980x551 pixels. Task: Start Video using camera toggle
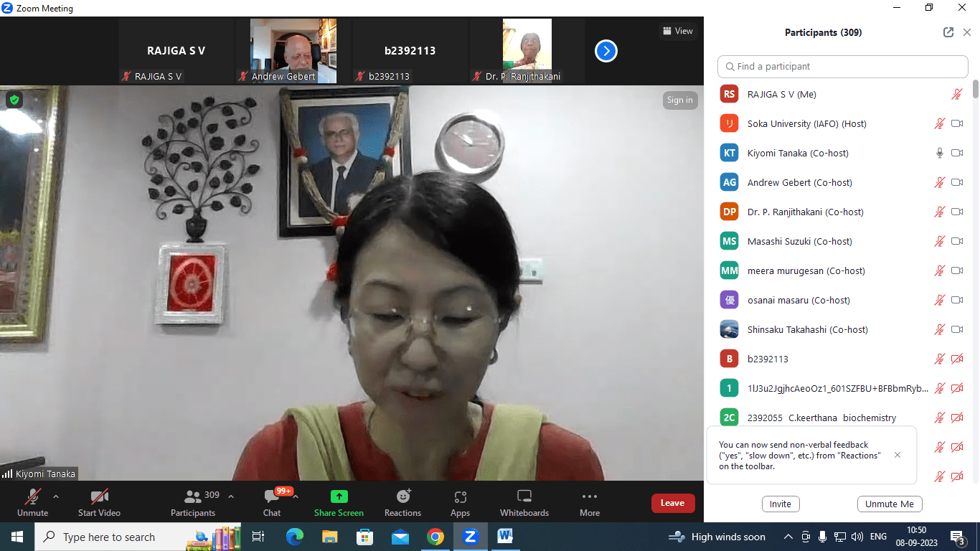(99, 496)
